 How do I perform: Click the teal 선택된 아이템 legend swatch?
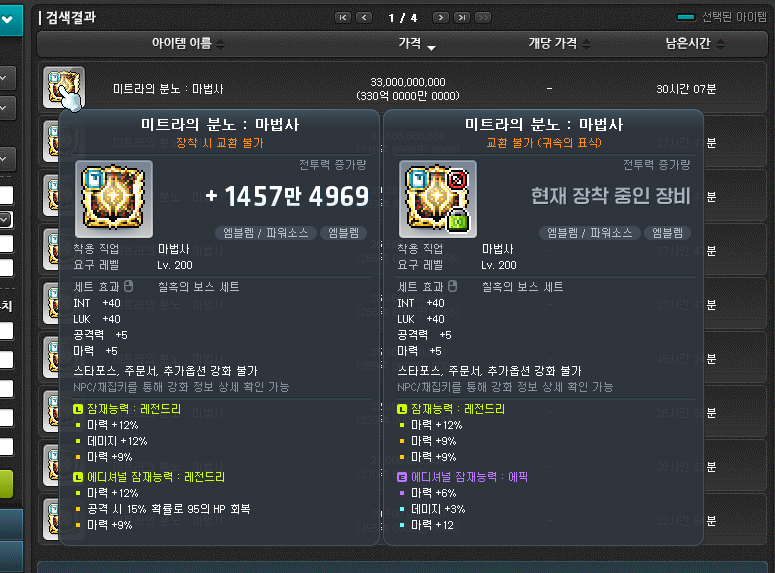tap(686, 17)
